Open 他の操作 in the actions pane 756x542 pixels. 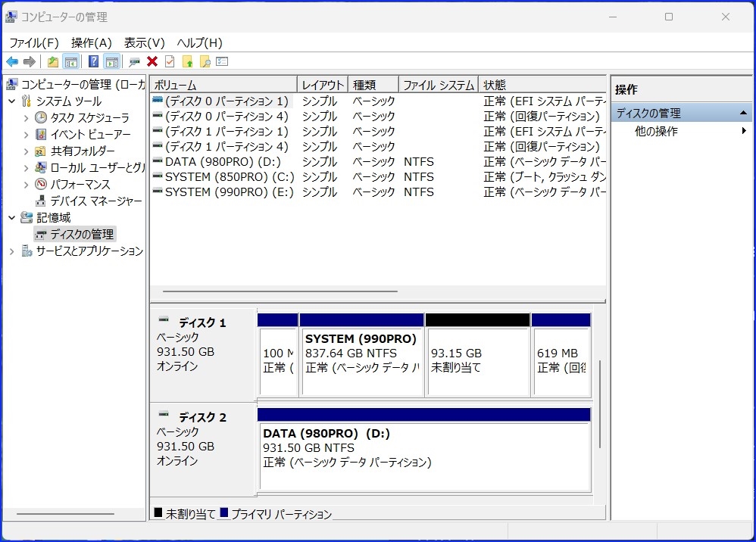tap(656, 132)
